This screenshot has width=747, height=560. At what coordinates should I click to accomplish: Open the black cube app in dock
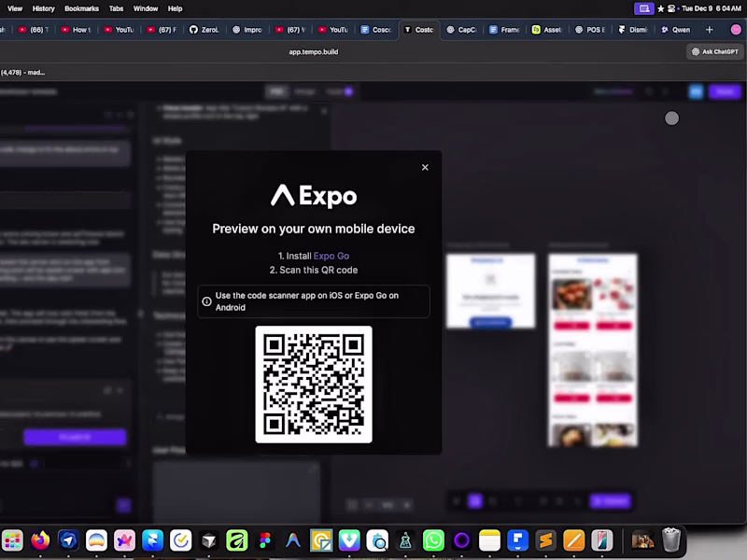click(x=209, y=540)
